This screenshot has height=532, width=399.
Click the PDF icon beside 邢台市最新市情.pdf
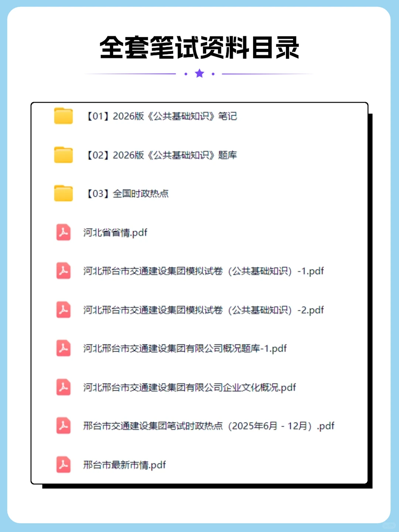[x=64, y=464]
